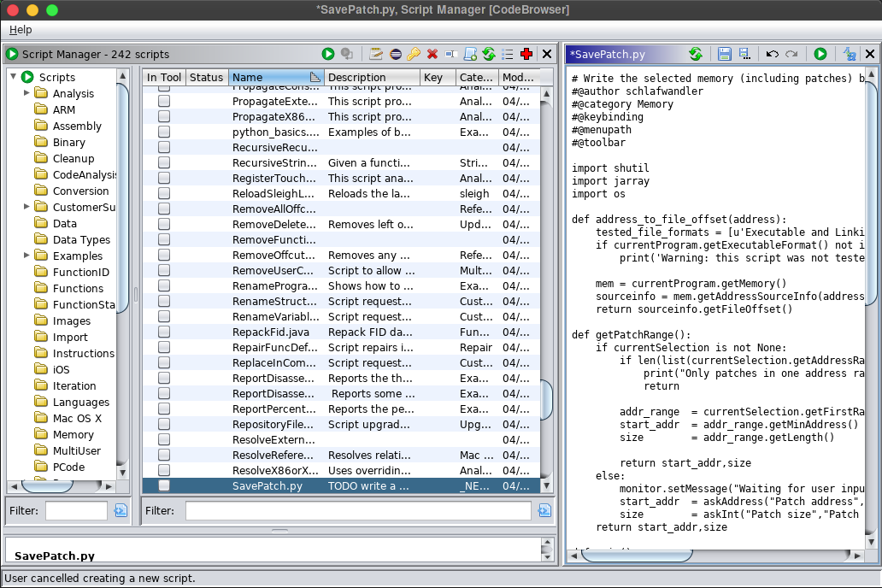Sort by the Description column header
Screen dimensions: 882x588
[x=373, y=77]
